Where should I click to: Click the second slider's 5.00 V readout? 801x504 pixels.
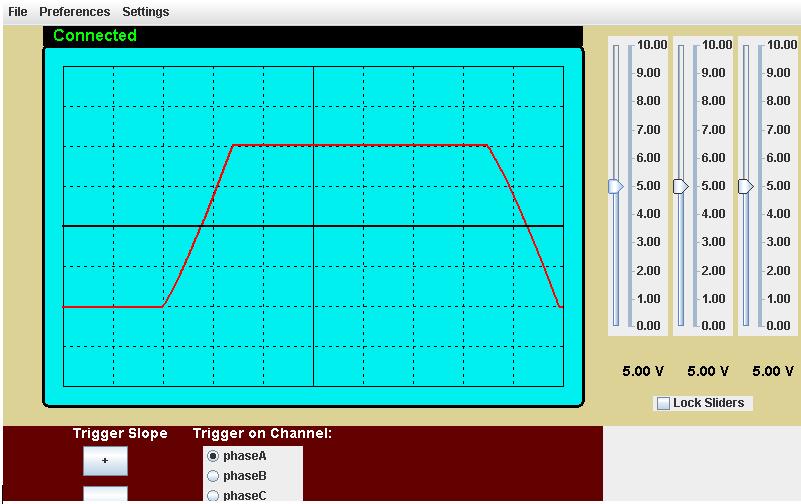708,371
